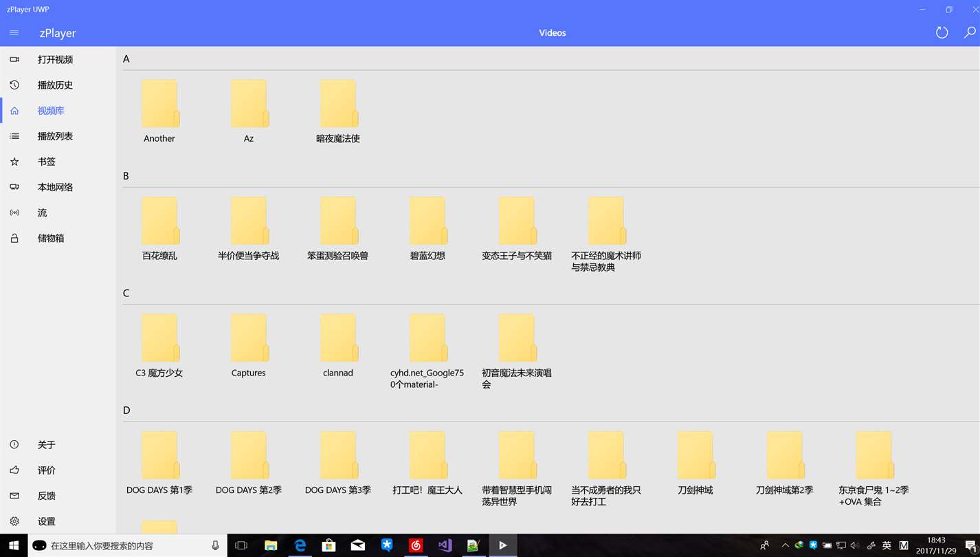Open Mail app from taskbar
The height and width of the screenshot is (557, 980).
point(358,545)
